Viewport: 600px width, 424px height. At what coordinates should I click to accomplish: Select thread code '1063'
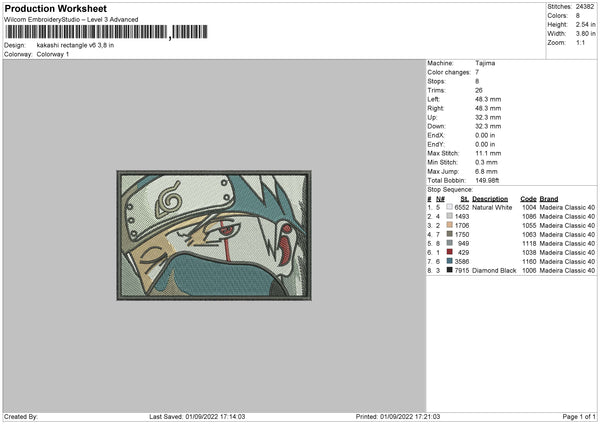point(529,235)
